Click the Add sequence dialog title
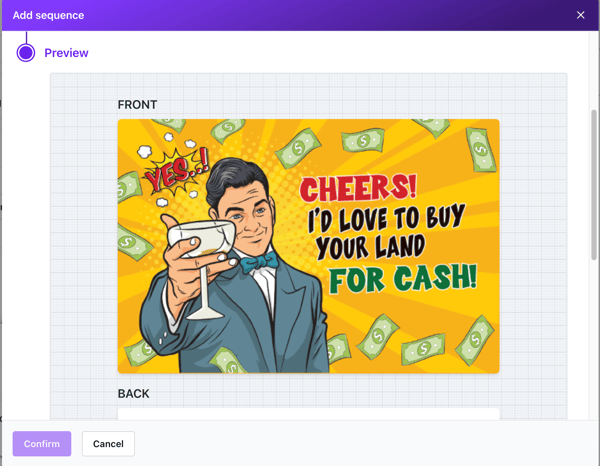 click(x=48, y=15)
